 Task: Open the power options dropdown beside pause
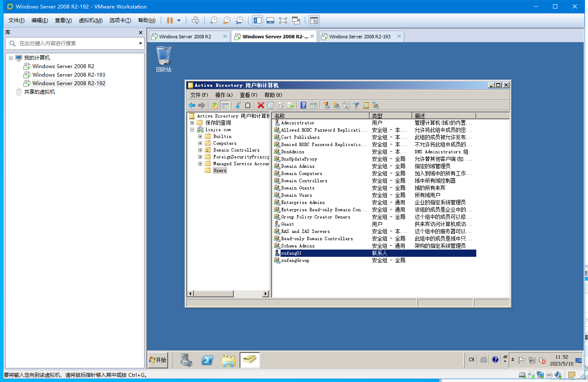click(x=179, y=20)
